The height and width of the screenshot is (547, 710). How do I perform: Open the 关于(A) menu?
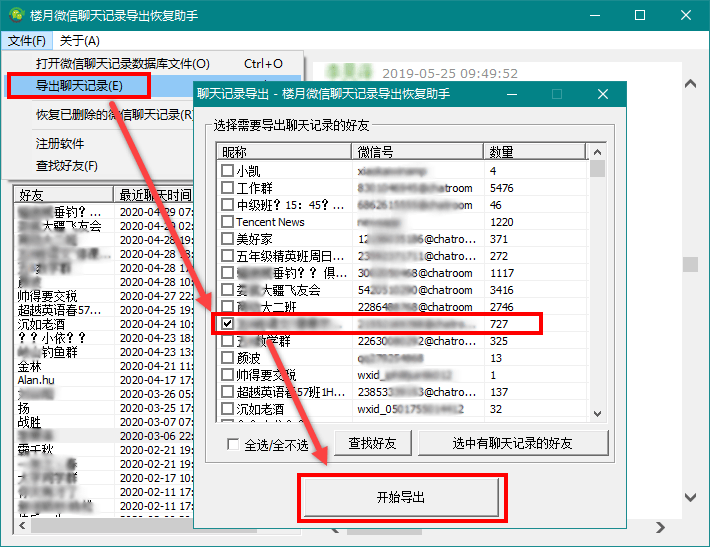pos(79,41)
